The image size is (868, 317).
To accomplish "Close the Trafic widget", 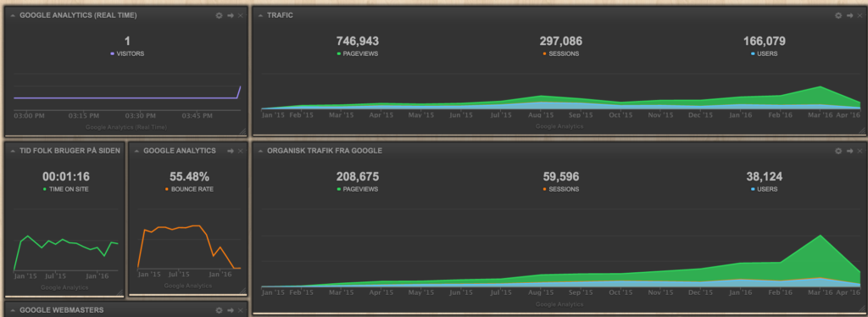I will pos(860,15).
